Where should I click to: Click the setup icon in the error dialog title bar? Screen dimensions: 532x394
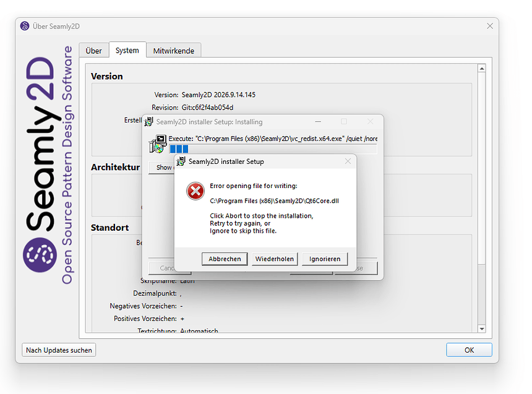181,161
